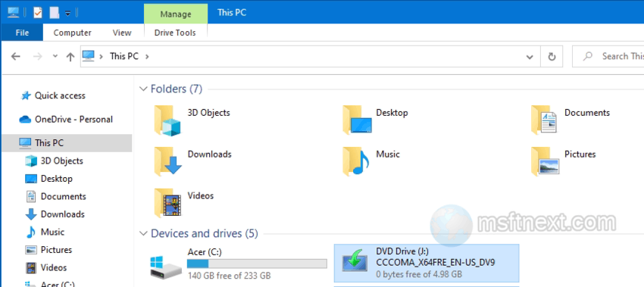This screenshot has height=287, width=644.
Task: Click the Acer (C:) capacity bar
Action: pos(257,264)
